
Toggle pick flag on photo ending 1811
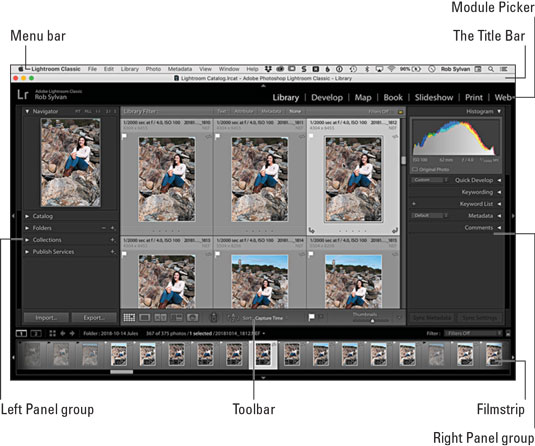[x=217, y=136]
